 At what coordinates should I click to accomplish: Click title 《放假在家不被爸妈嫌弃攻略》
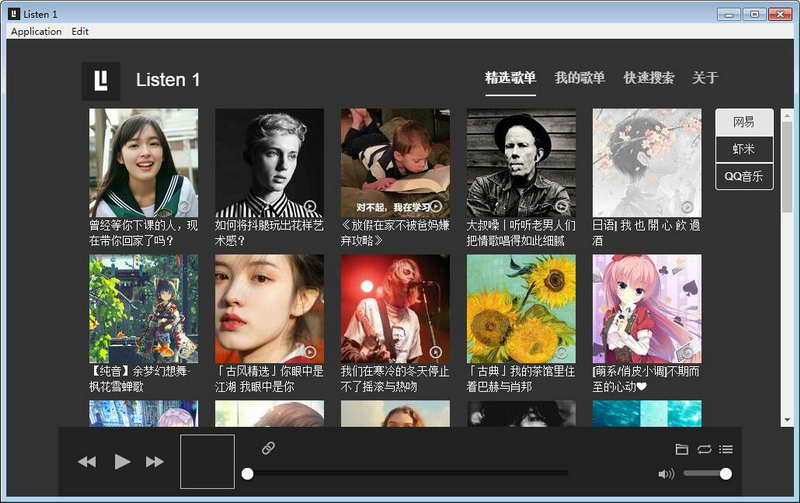click(x=395, y=233)
